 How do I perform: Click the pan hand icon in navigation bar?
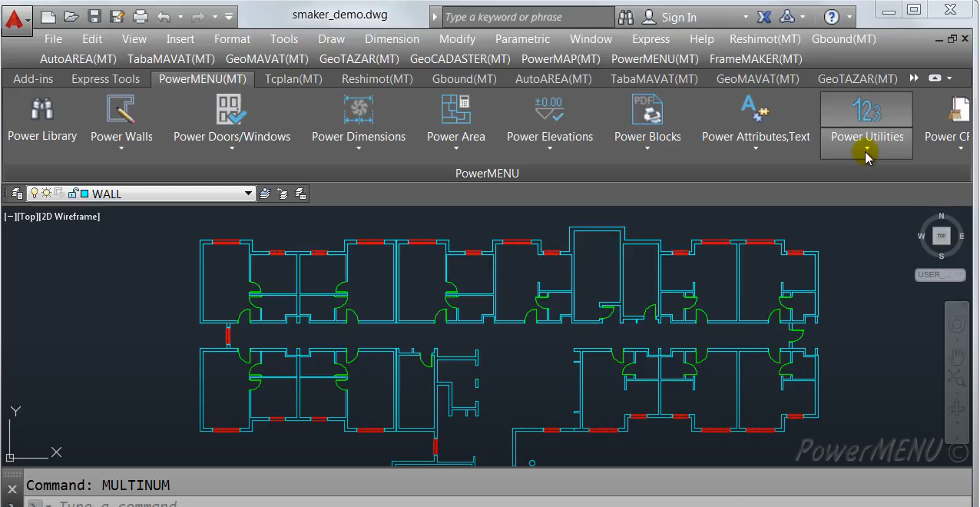pyautogui.click(x=956, y=356)
